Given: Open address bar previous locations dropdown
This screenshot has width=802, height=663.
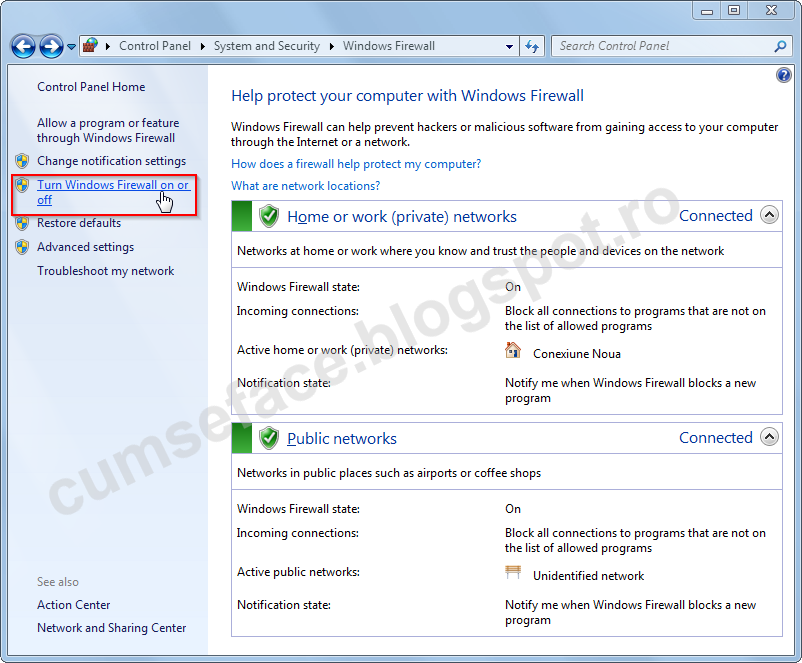Looking at the screenshot, I should (x=509, y=47).
